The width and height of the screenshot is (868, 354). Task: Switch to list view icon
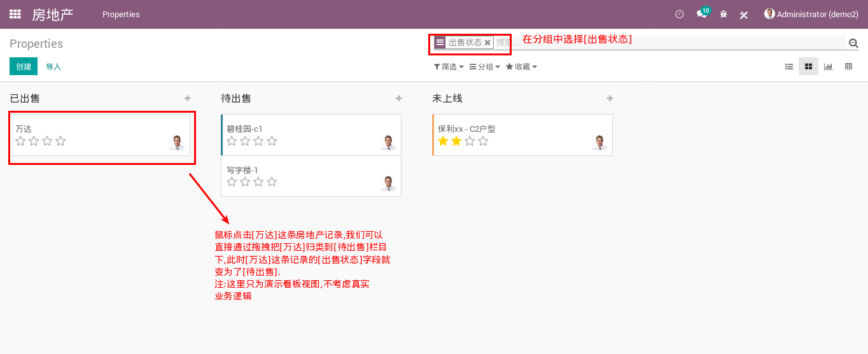[789, 66]
